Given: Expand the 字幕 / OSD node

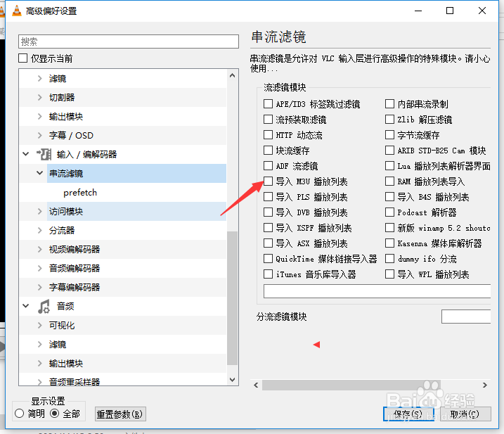Looking at the screenshot, I should tap(39, 136).
